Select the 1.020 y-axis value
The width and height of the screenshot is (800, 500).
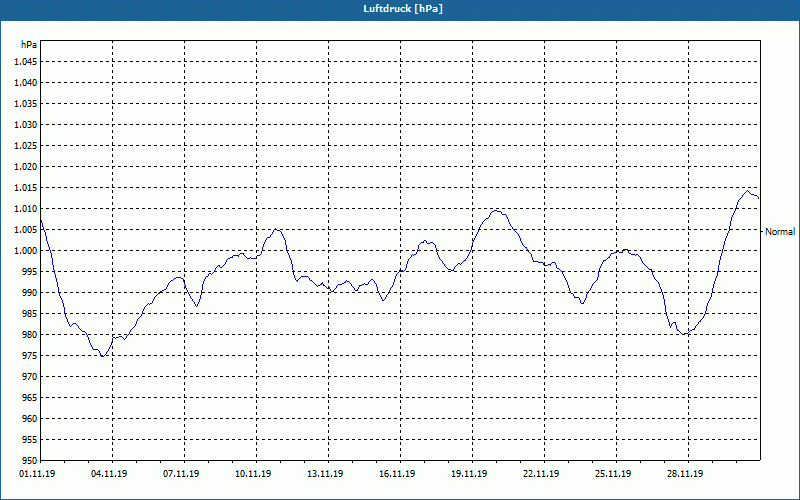click(x=27, y=167)
